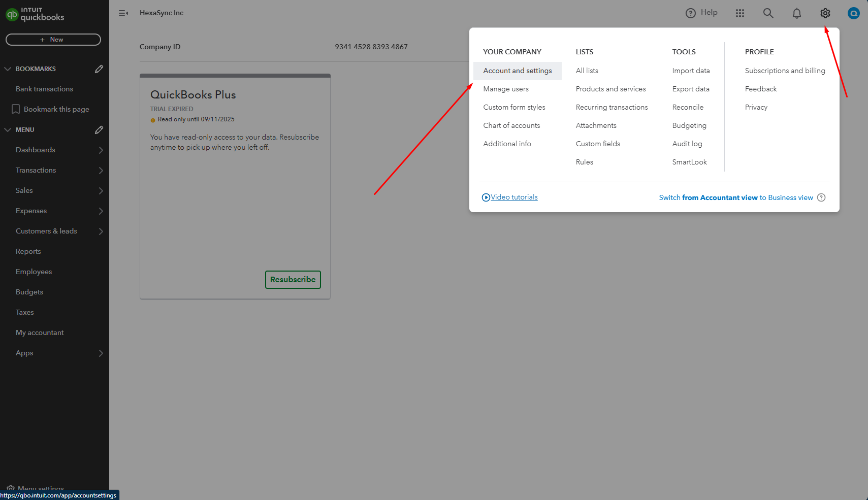The image size is (868, 500).
Task: Open Subscriptions and billing
Action: pos(785,71)
